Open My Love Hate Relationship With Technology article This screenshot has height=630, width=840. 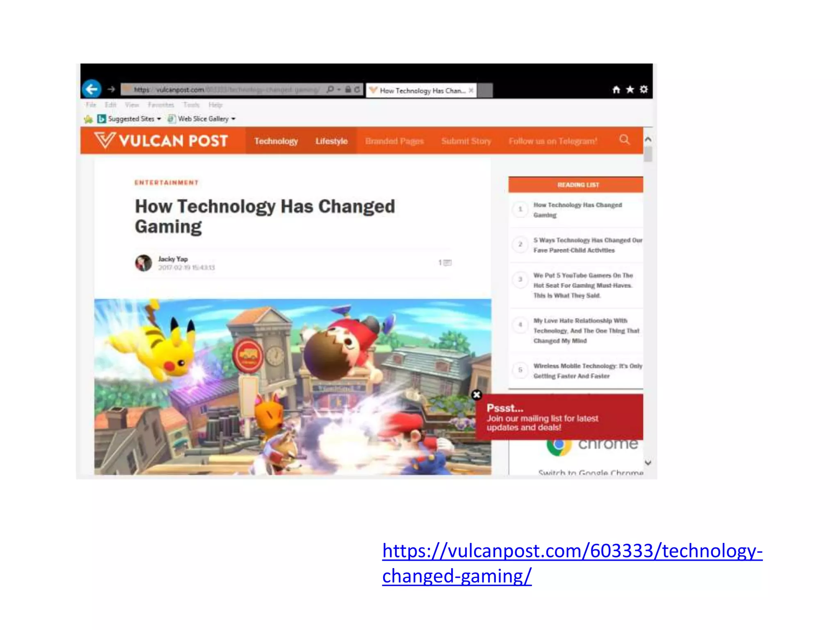pos(586,330)
